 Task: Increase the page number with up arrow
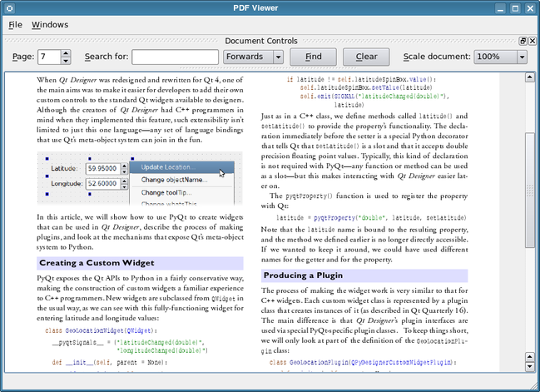coord(66,53)
